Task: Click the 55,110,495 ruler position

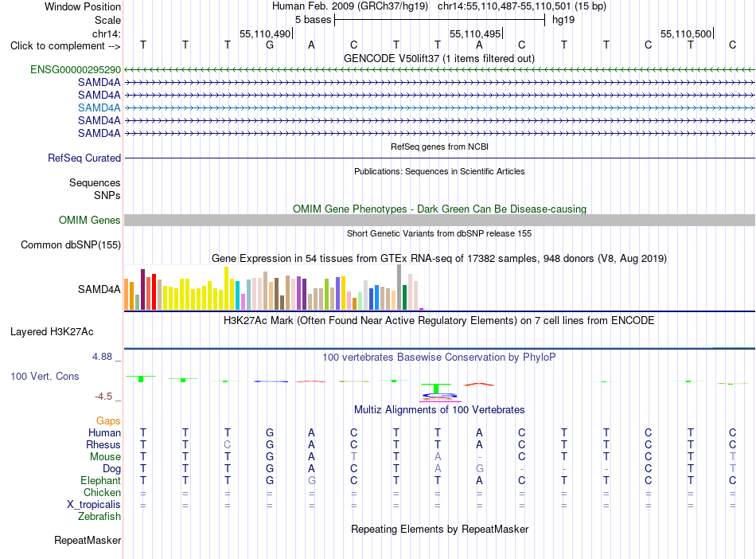Action: point(475,33)
